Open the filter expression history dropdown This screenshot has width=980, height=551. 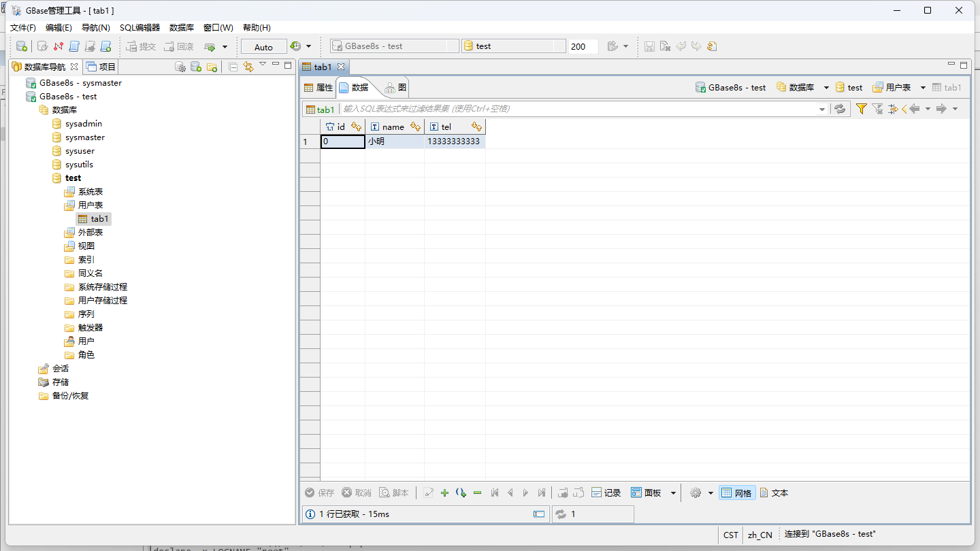click(x=822, y=109)
